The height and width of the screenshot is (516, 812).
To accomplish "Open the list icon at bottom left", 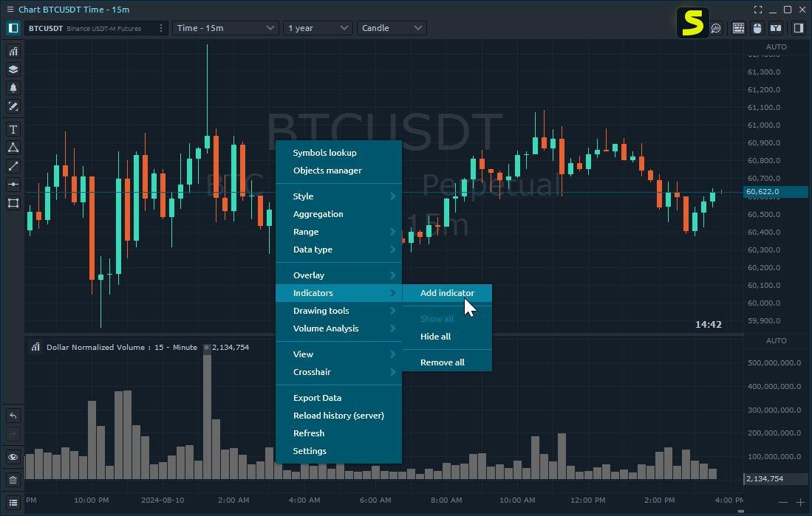I will [x=13, y=503].
